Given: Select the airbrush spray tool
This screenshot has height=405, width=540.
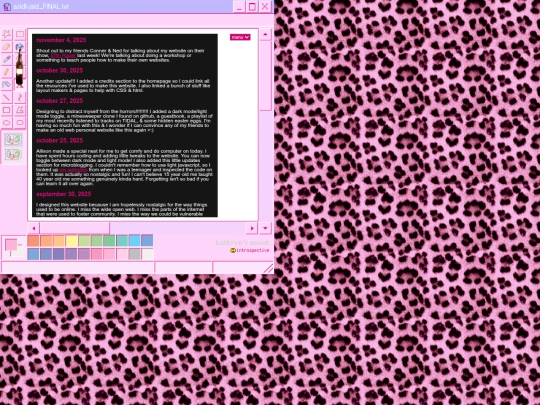Looking at the screenshot, I should (7, 85).
